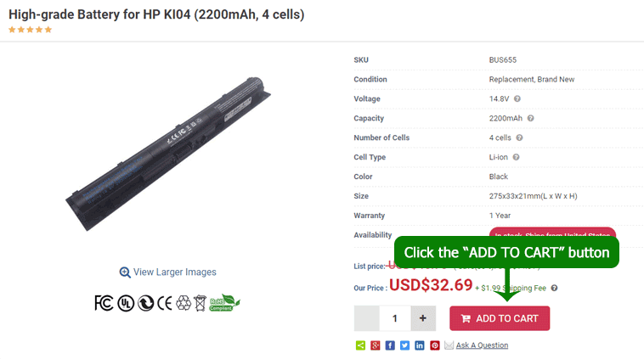Image resolution: width=644 pixels, height=359 pixels.
Task: Click the envelope icon beside Ask A Question
Action: pos(449,345)
